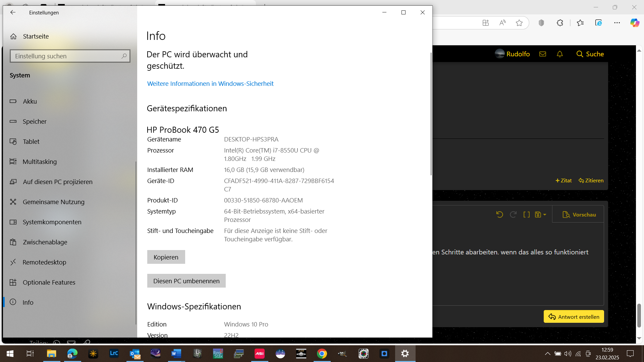Select 'Auf diesen PC projizieren'
The width and height of the screenshot is (644, 362).
tap(69, 182)
